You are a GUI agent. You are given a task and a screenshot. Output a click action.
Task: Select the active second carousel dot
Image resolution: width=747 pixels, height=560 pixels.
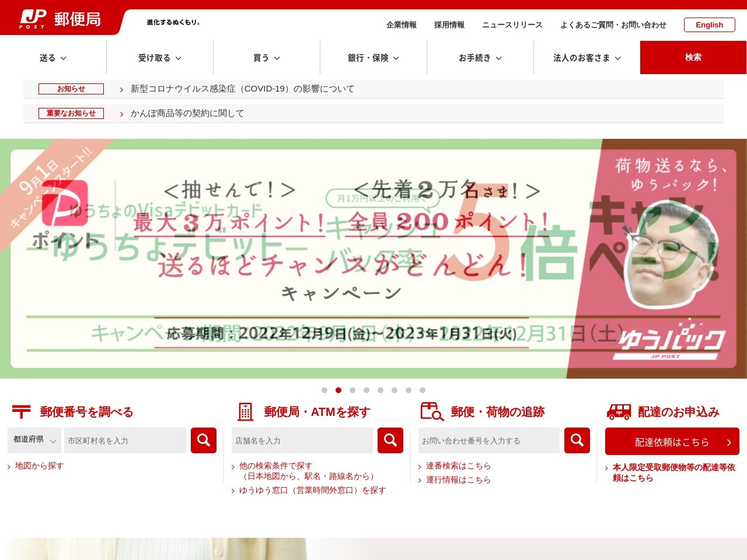click(x=338, y=390)
